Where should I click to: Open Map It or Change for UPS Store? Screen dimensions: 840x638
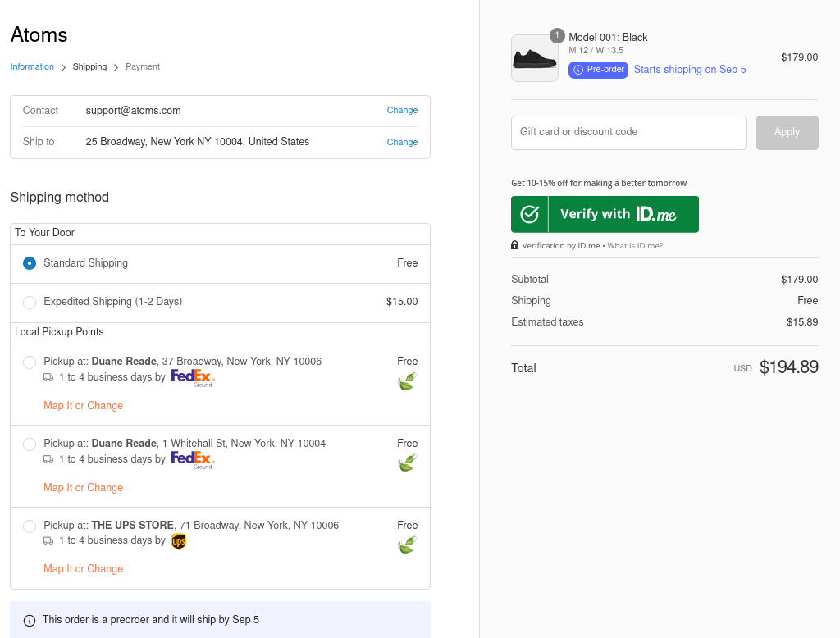coord(83,569)
